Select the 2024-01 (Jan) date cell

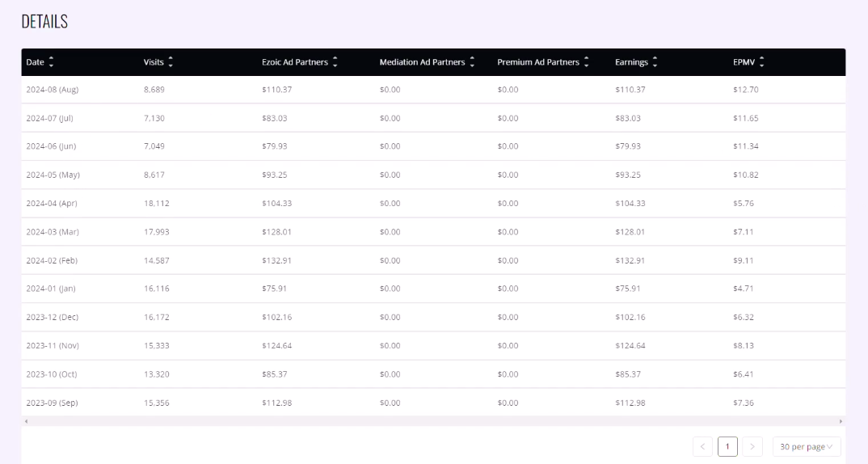50,289
